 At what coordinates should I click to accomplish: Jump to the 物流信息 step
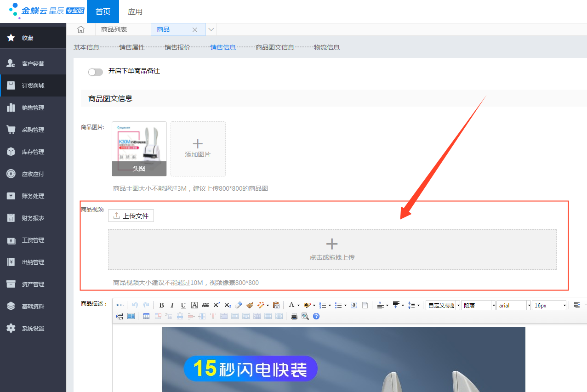[x=327, y=47]
